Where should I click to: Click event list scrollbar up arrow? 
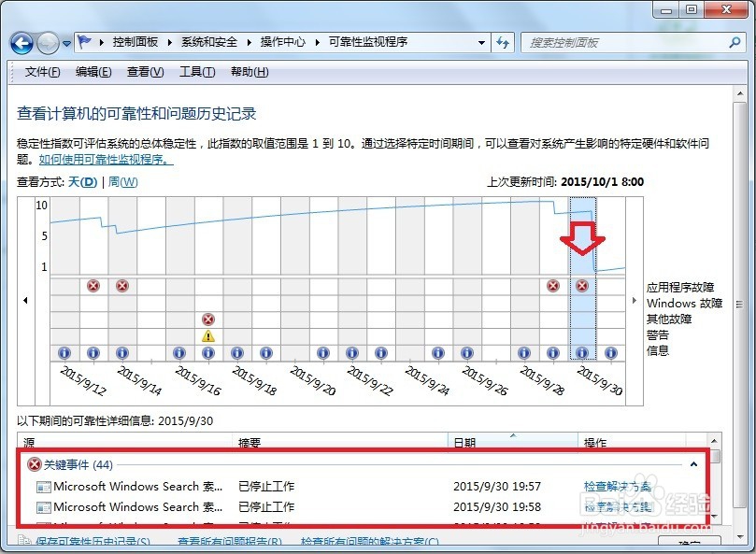point(715,441)
